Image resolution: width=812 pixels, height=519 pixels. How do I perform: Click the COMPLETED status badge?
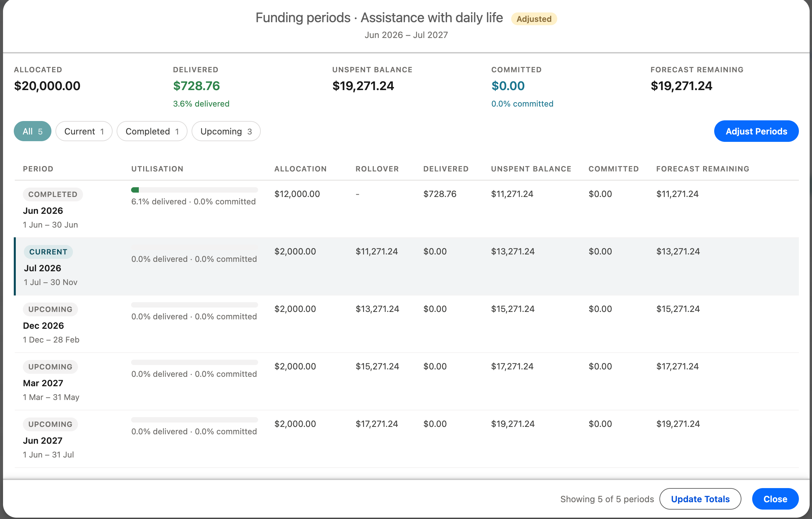pos(53,194)
